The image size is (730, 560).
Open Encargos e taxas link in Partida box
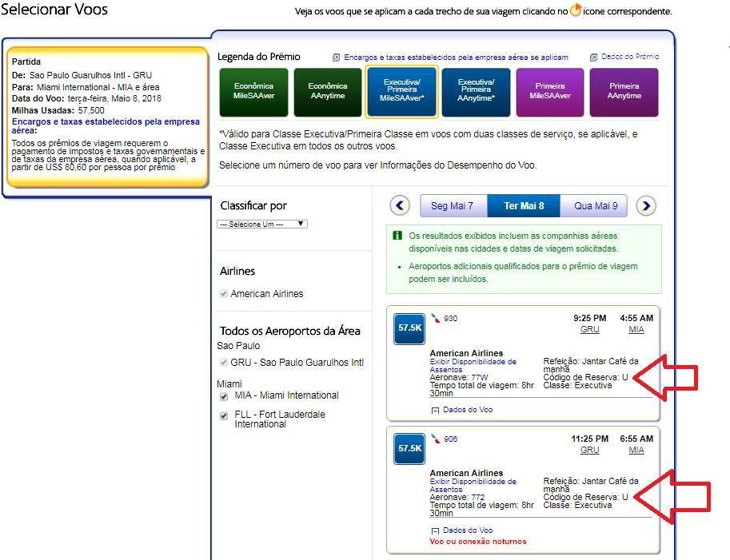click(x=106, y=126)
